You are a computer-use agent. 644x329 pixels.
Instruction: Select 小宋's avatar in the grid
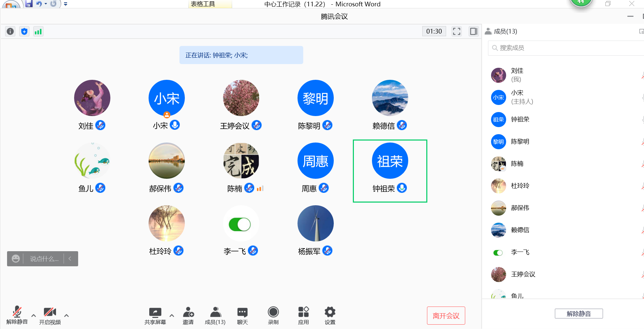[x=167, y=98]
